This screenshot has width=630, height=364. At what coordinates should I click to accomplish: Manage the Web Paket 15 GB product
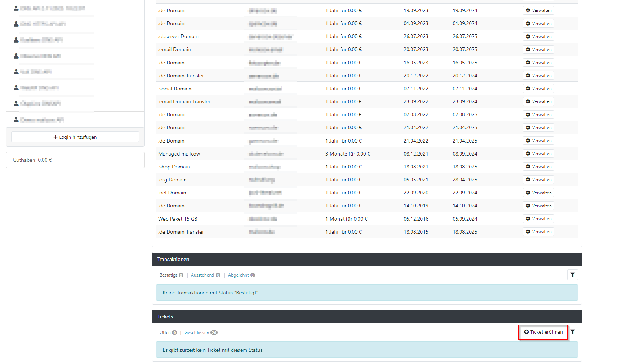(x=538, y=219)
